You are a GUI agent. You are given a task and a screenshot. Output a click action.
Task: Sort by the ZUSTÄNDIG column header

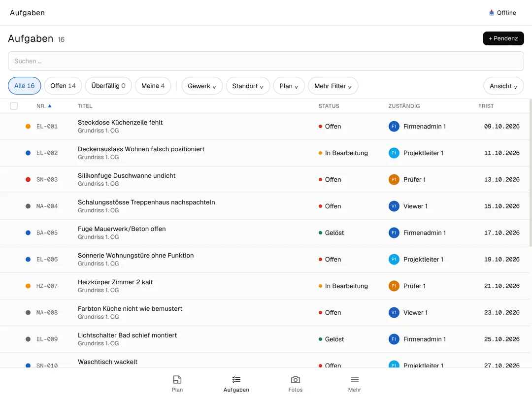[x=404, y=106]
